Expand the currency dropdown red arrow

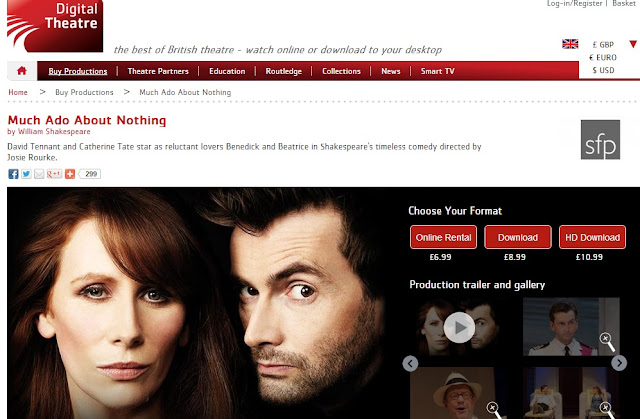pyautogui.click(x=633, y=44)
